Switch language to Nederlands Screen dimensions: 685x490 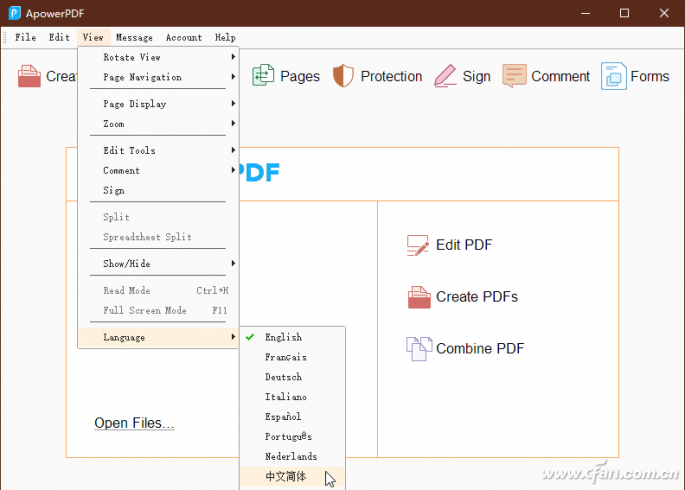coord(292,456)
